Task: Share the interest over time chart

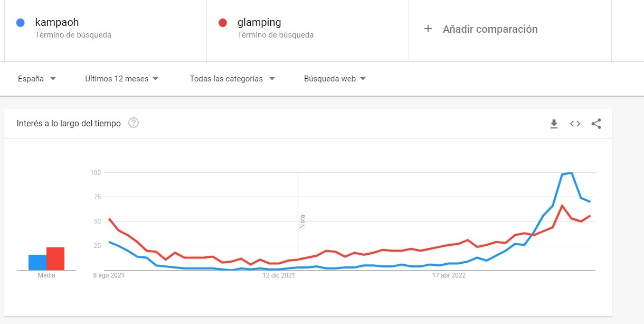Action: coord(596,124)
